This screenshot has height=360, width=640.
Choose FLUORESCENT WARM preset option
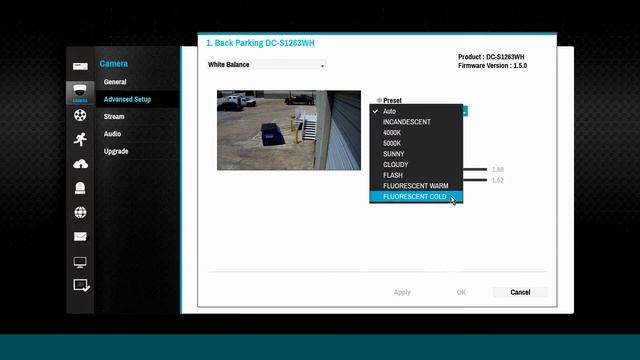(416, 186)
